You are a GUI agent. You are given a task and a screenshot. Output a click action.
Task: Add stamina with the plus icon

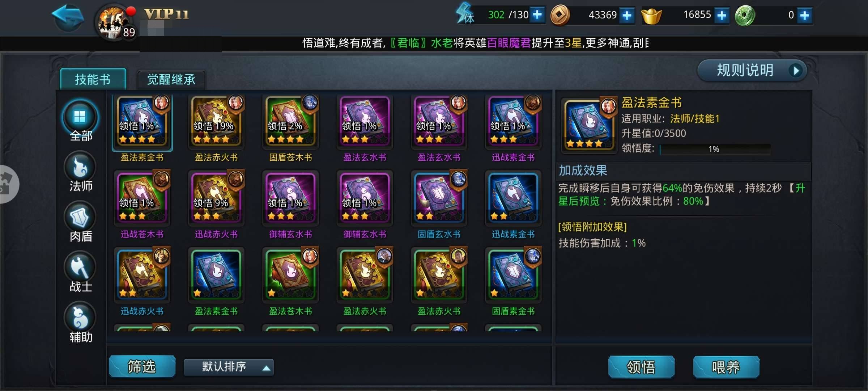537,15
